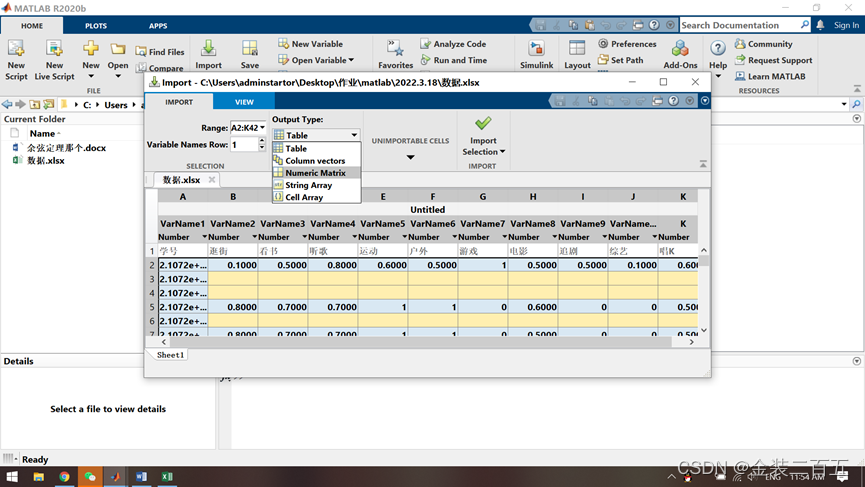The height and width of the screenshot is (487, 865).
Task: Open the Import Selection dropdown arrow
Action: (503, 152)
